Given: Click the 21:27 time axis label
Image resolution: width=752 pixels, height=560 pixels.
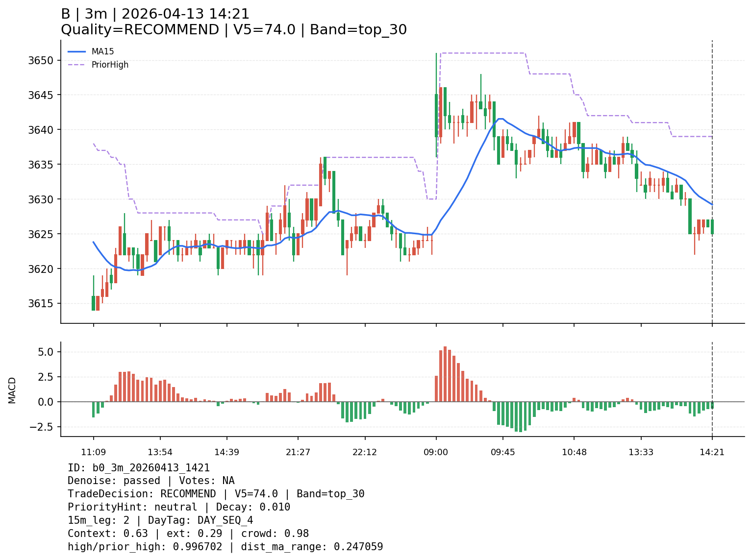Looking at the screenshot, I should click(298, 452).
